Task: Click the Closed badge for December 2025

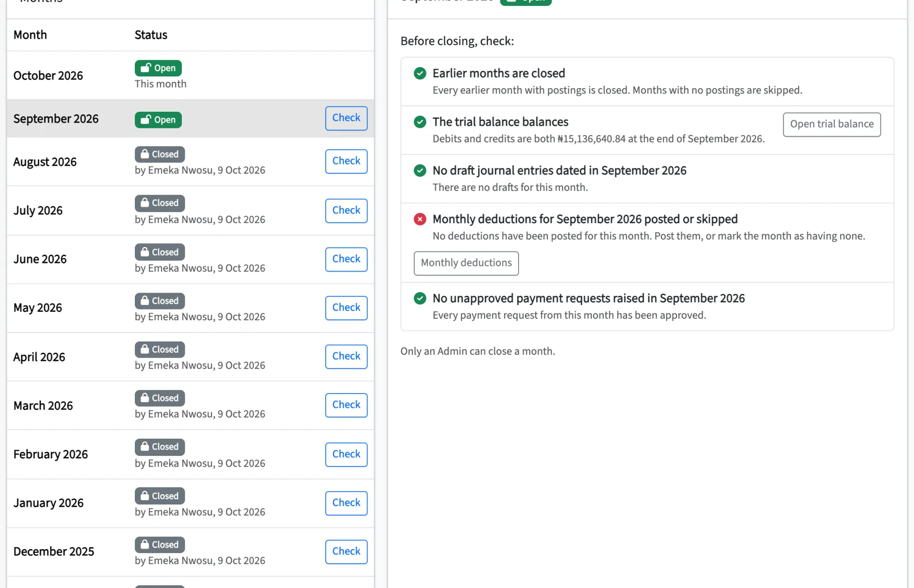Action: tap(160, 545)
